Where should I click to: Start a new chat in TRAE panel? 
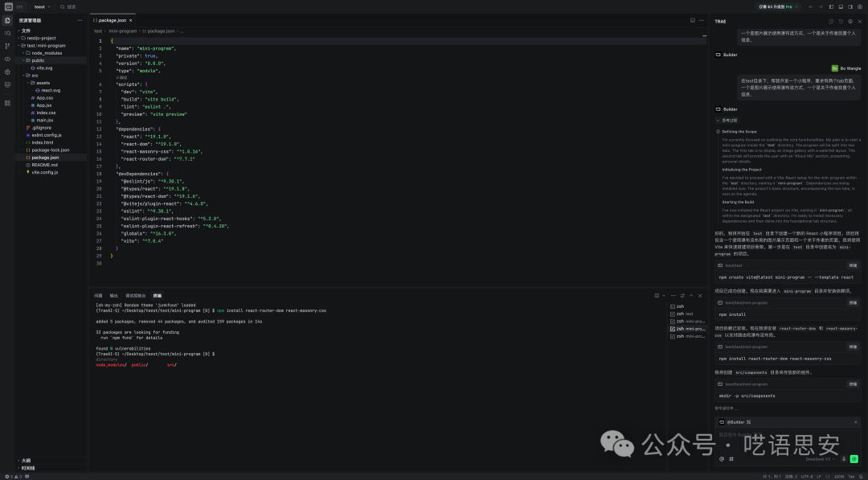tap(831, 21)
